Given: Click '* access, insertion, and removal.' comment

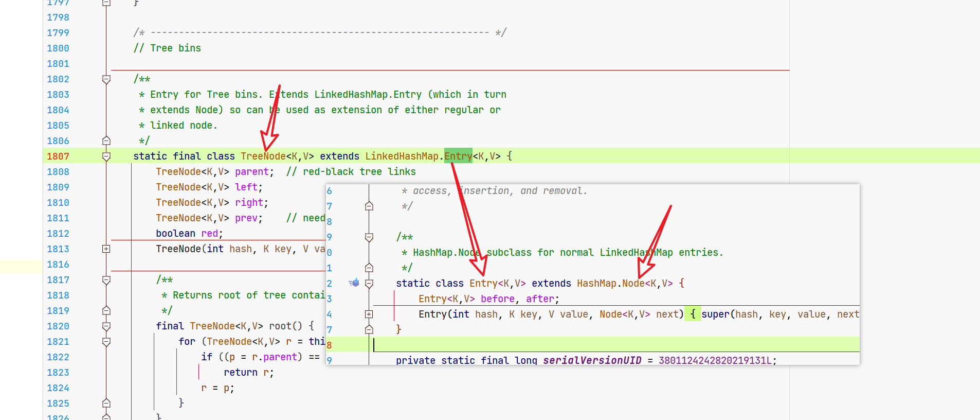Looking at the screenshot, I should pyautogui.click(x=494, y=190).
